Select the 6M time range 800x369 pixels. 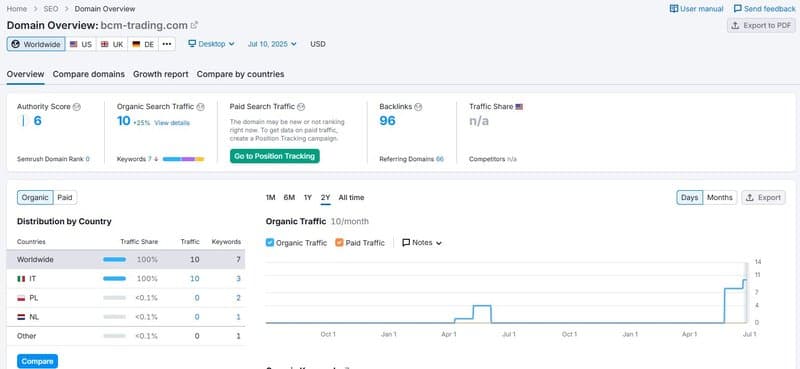point(289,198)
